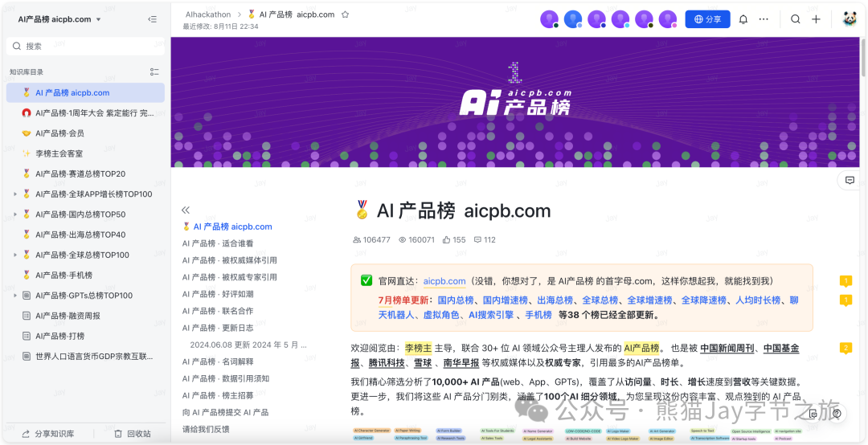Open the panda profile avatar
The width and height of the screenshot is (868, 445).
850,19
